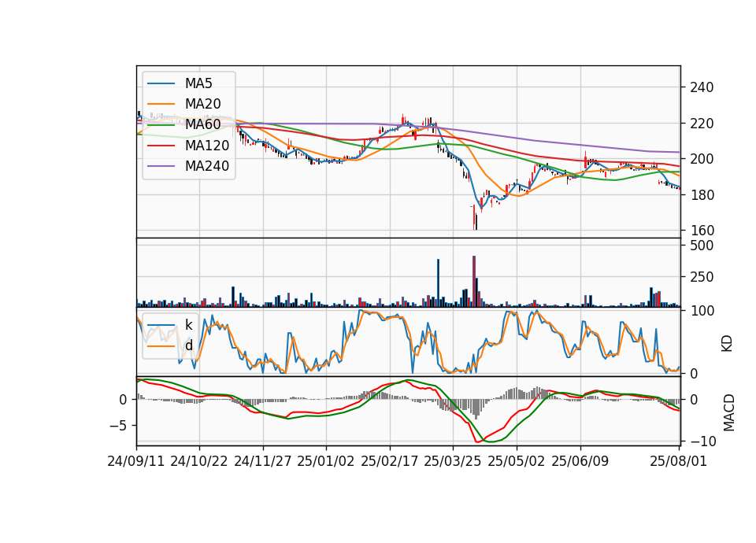Click the MA240 legend label

tap(207, 166)
